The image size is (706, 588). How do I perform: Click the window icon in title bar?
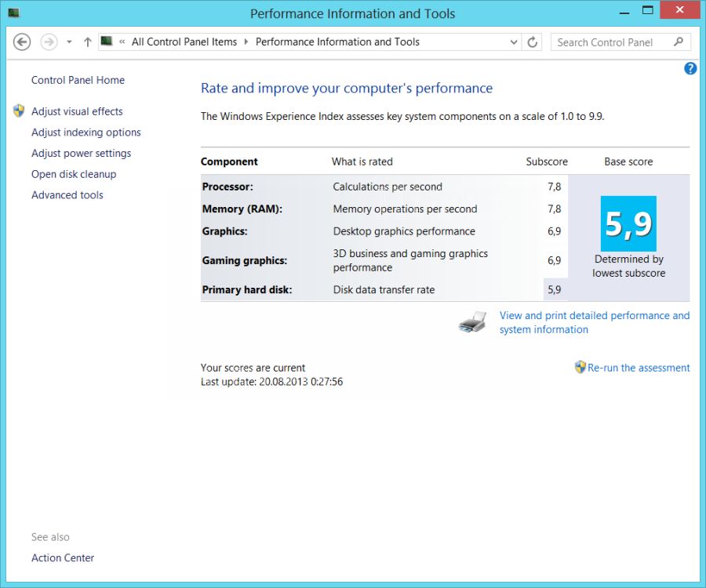pyautogui.click(x=13, y=13)
